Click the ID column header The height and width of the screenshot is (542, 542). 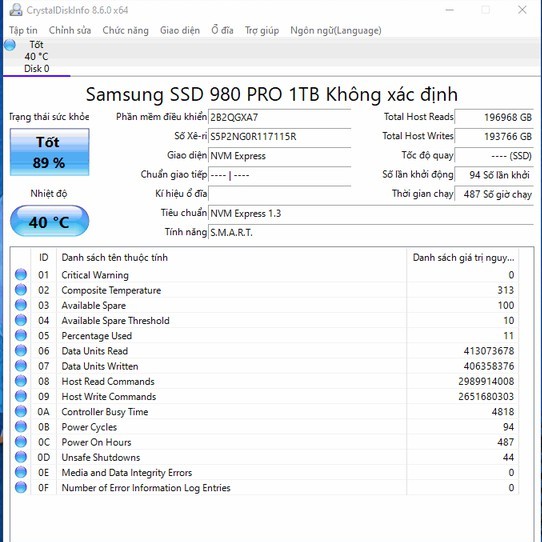click(44, 258)
